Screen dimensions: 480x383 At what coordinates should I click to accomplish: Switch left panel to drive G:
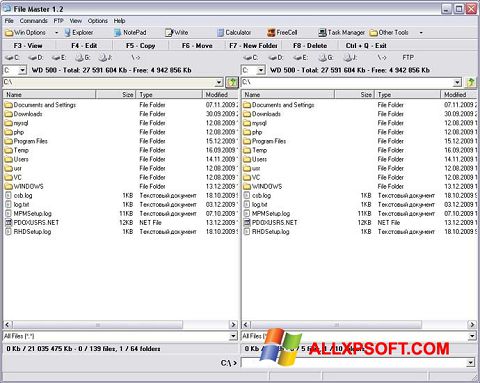coord(83,58)
